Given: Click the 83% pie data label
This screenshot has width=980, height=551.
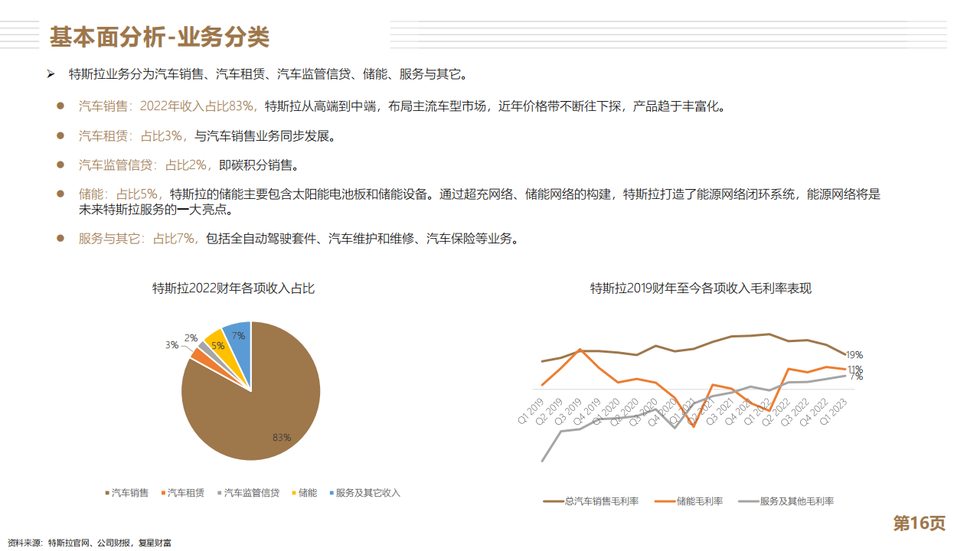Looking at the screenshot, I should coord(282,438).
